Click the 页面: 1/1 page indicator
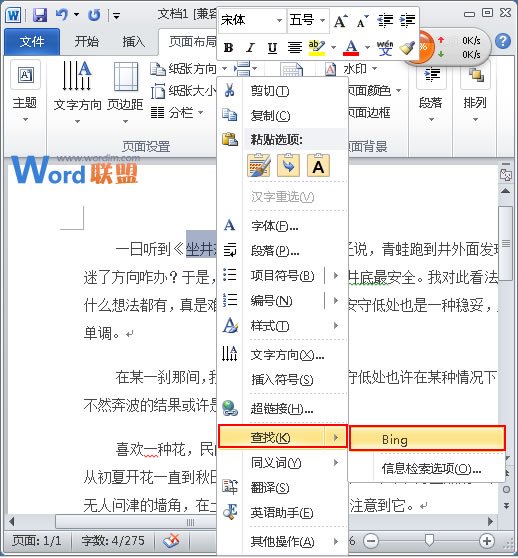518x558 pixels. click(37, 541)
